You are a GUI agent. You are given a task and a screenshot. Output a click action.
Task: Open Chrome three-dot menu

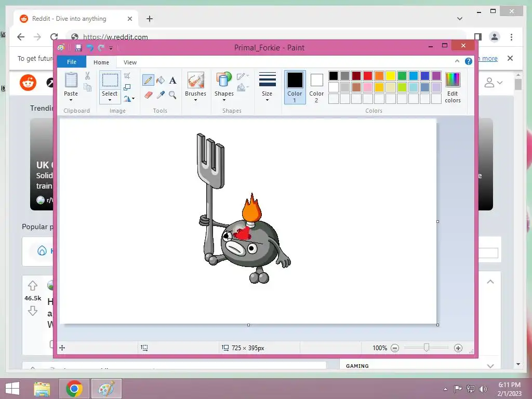[511, 37]
